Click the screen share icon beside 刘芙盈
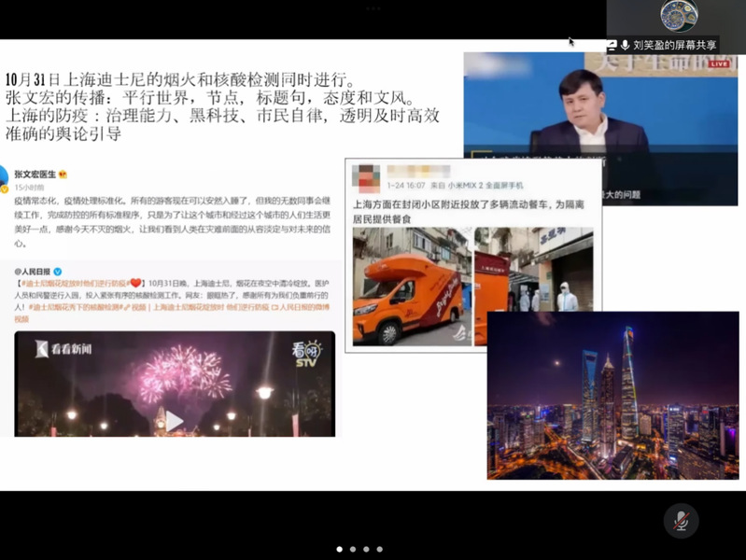The image size is (746, 560). (x=612, y=45)
